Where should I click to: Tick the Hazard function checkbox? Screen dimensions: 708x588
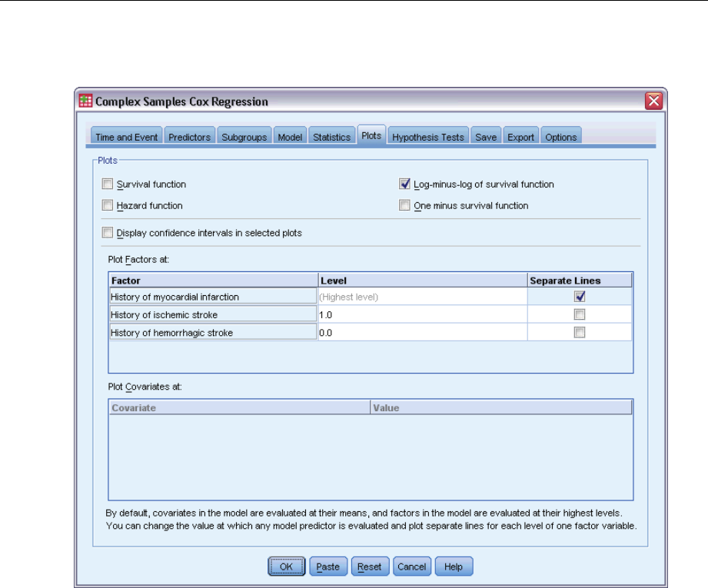108,205
